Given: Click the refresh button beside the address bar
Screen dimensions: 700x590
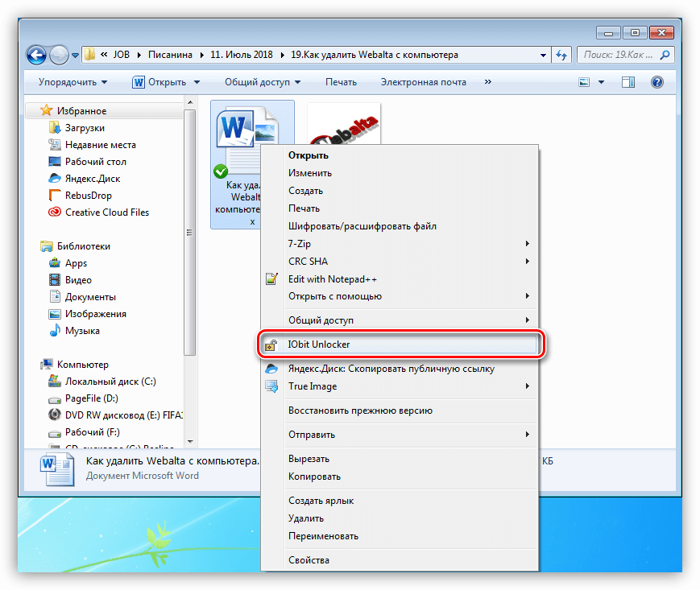Looking at the screenshot, I should 561,55.
